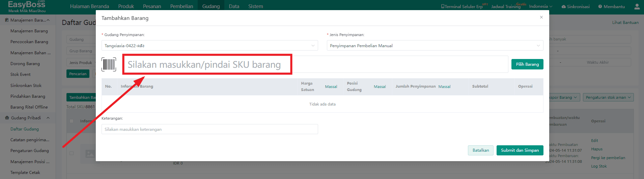
Task: Select Dorong Barang in sidebar
Action: [x=25, y=64]
